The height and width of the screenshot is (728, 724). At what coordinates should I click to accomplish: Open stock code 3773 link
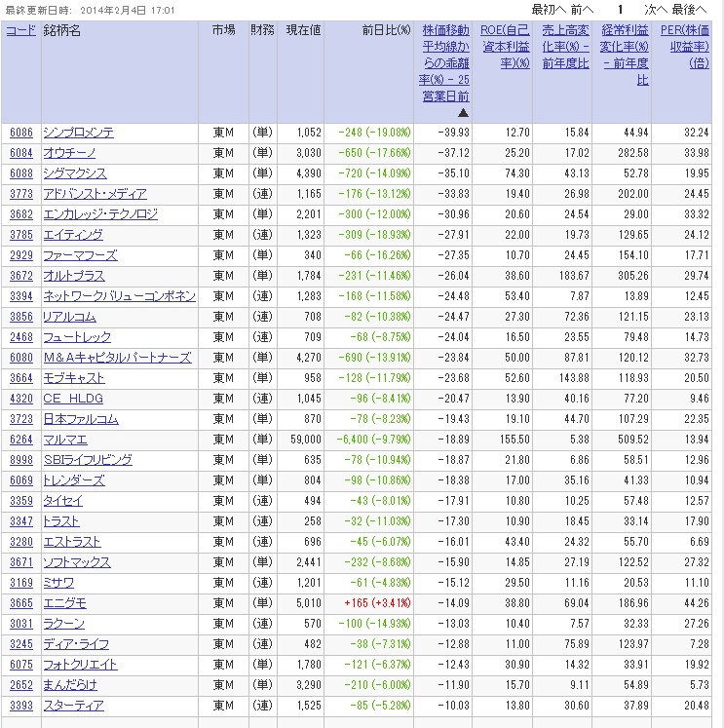[21, 194]
